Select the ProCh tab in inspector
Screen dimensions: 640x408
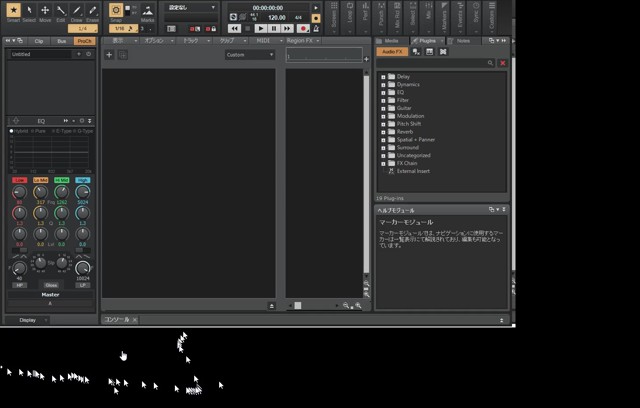(84, 41)
